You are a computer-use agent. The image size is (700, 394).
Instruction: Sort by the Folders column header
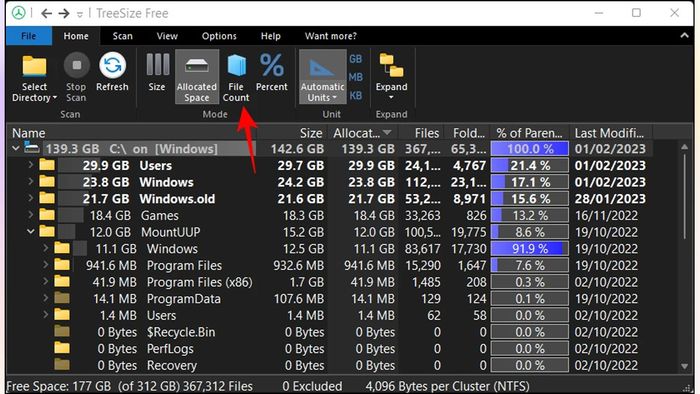[467, 133]
